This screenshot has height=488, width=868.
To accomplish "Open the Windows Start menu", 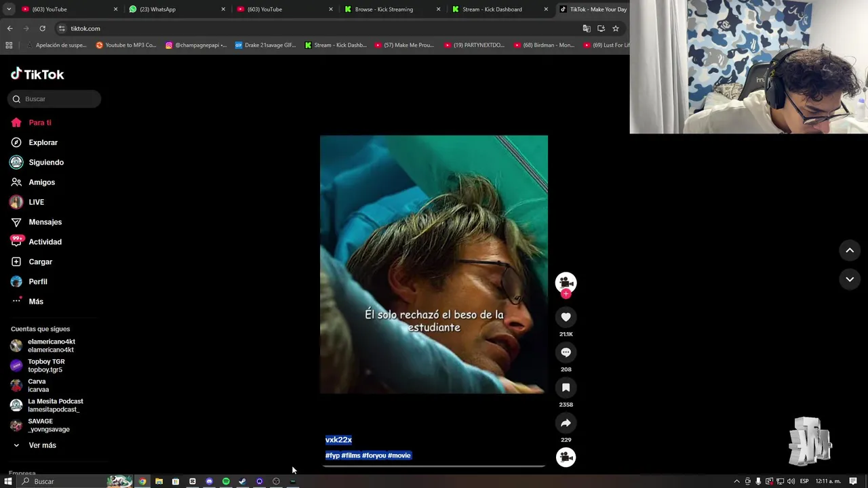I will 8,481.
